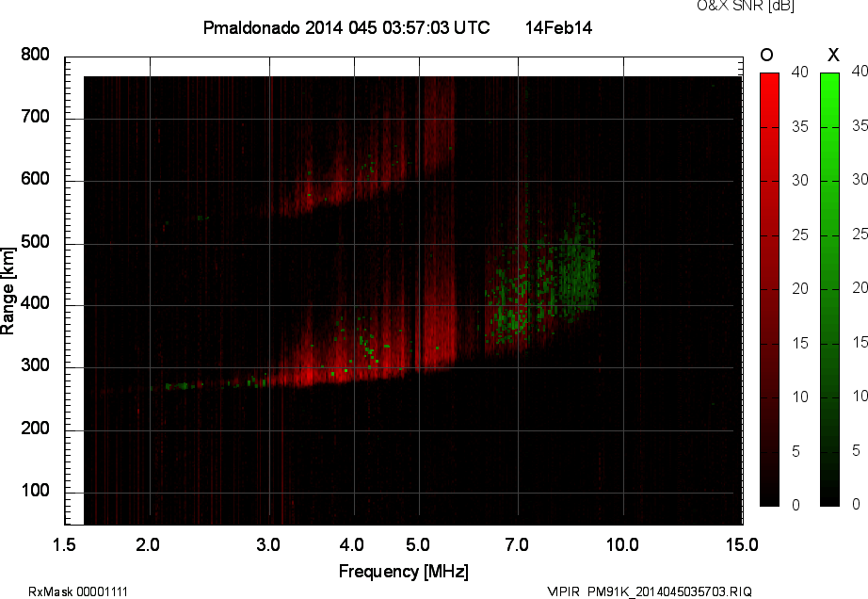Click the 20 dB tick on O colorbar

pos(800,288)
